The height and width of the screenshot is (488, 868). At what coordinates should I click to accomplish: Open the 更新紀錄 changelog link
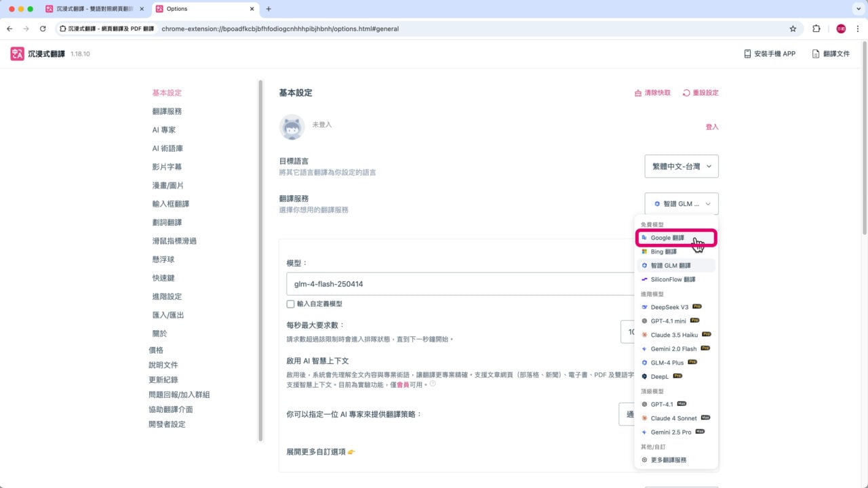click(163, 380)
